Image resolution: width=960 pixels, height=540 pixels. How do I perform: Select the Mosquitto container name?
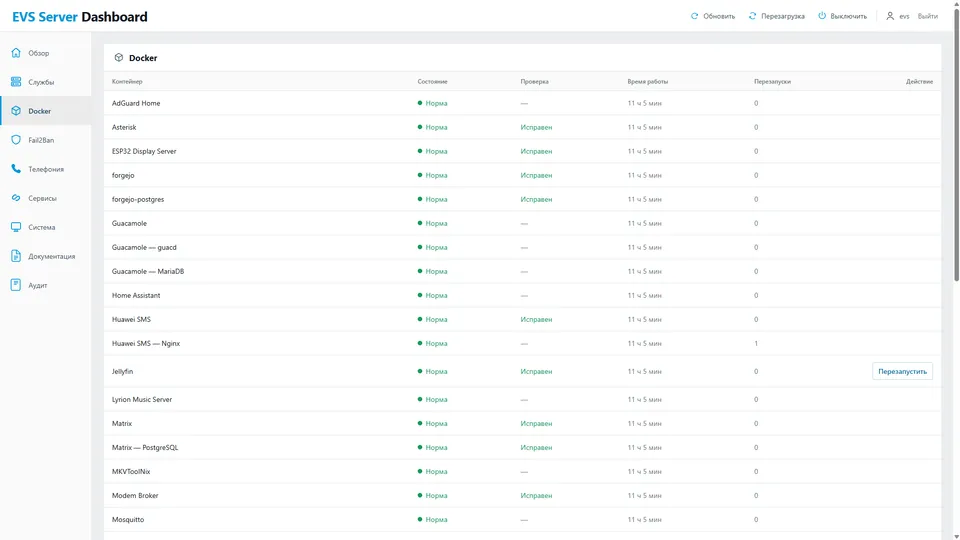[x=128, y=519]
